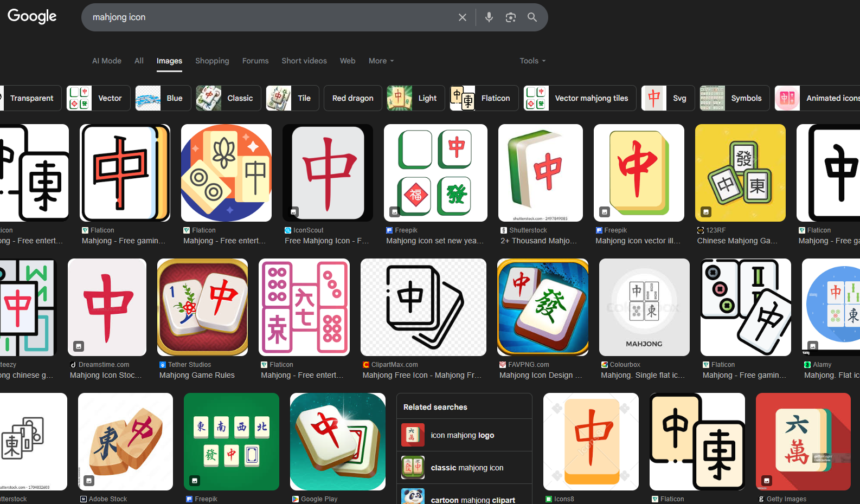Open Icons8 orange mahjong tile image
This screenshot has height=504, width=860.
(x=591, y=442)
